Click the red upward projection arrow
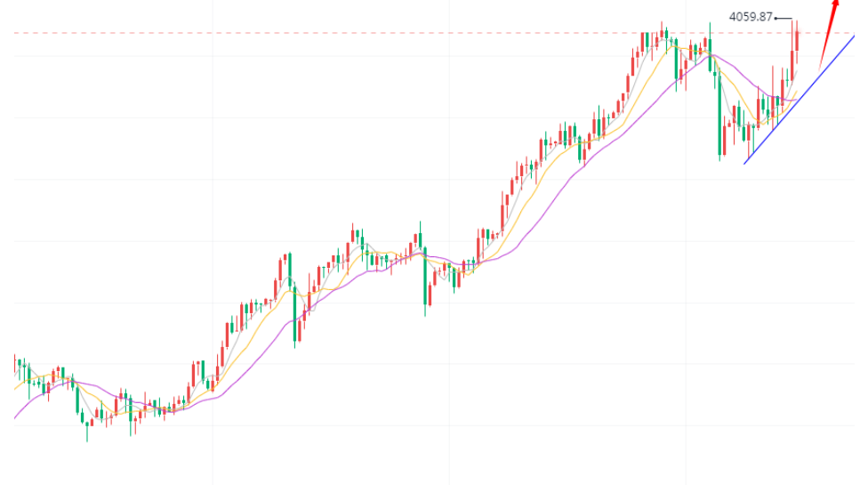The width and height of the screenshot is (868, 485). 827,34
